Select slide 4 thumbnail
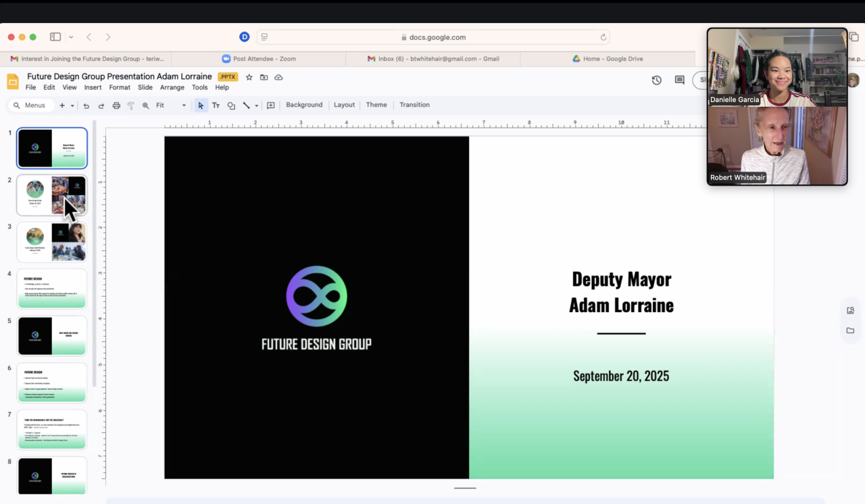The image size is (865, 504). pos(52,288)
